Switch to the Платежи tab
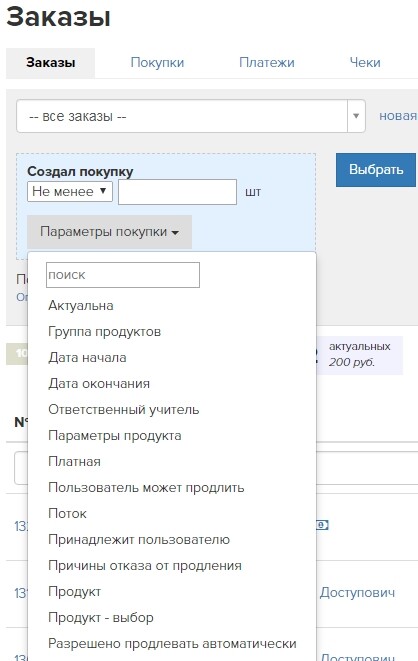Viewport: 418px width, 661px height. tap(267, 62)
